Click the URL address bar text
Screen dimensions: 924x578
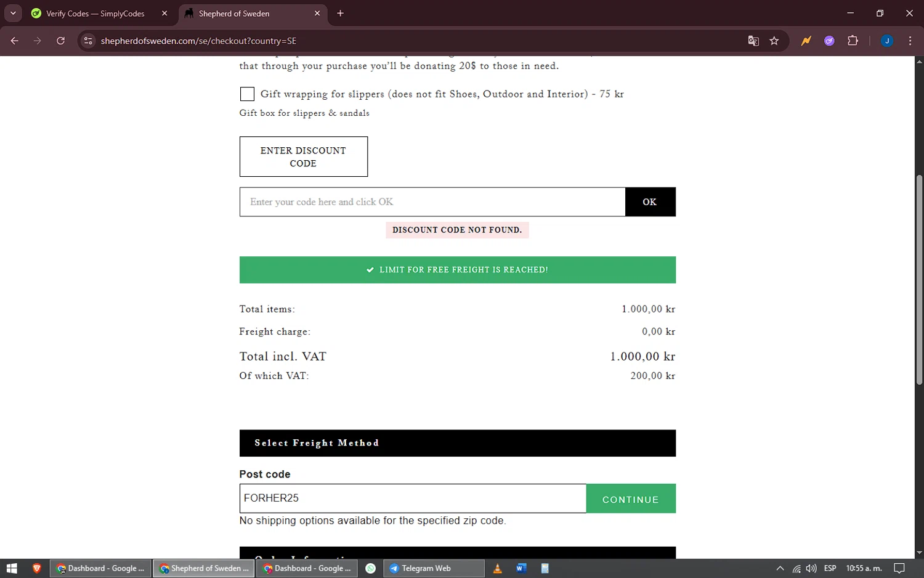tap(198, 41)
